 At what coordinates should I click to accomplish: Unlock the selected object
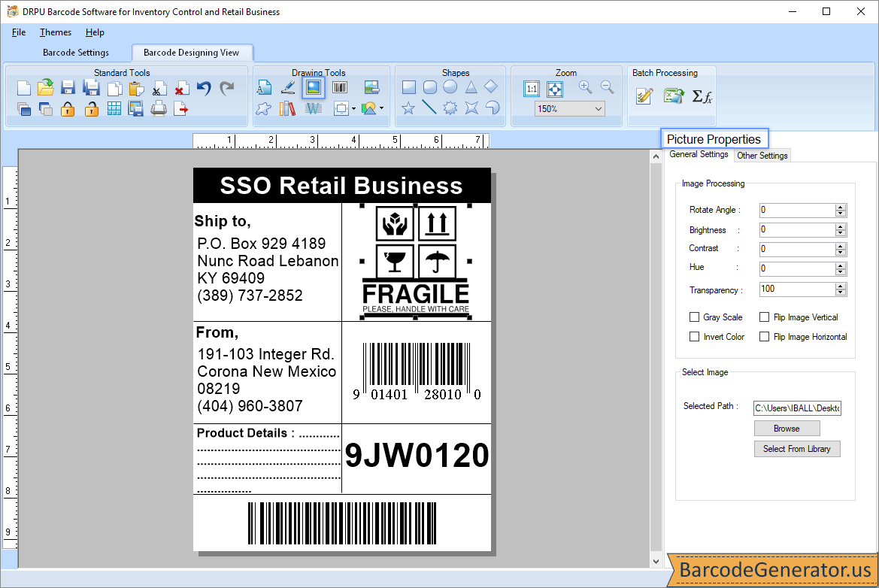92,109
